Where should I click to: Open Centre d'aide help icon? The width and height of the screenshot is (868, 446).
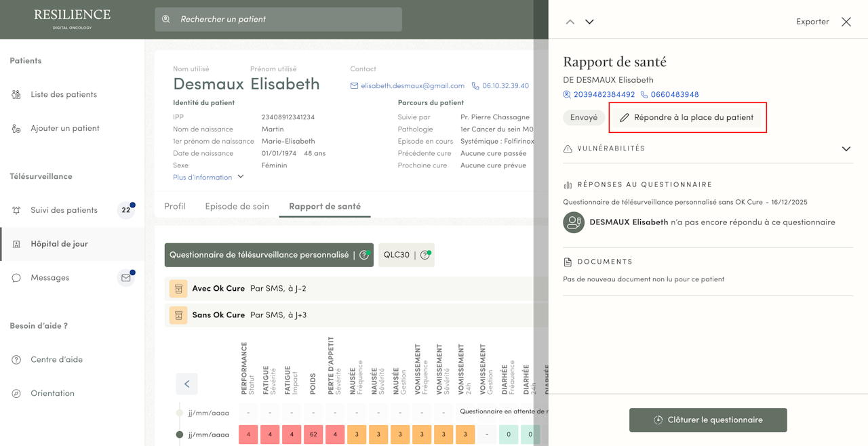point(16,360)
